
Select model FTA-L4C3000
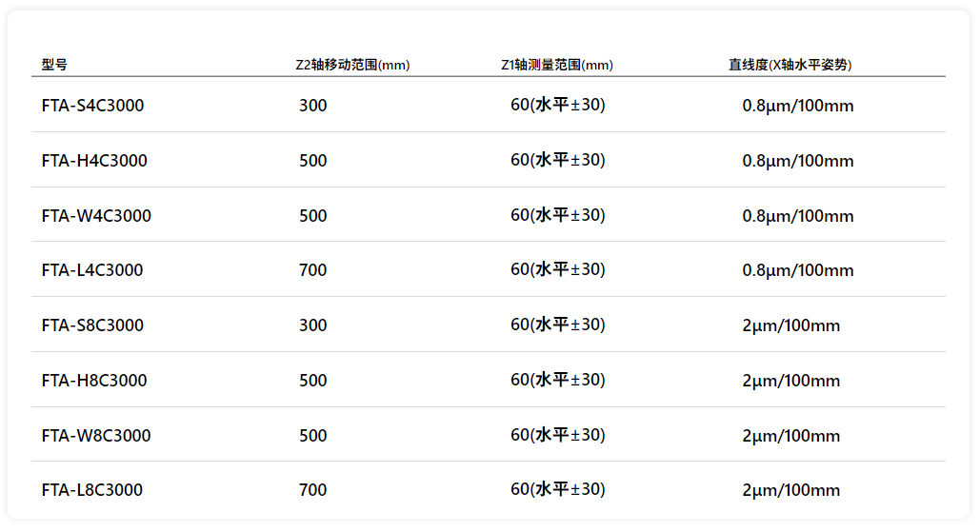click(x=92, y=270)
